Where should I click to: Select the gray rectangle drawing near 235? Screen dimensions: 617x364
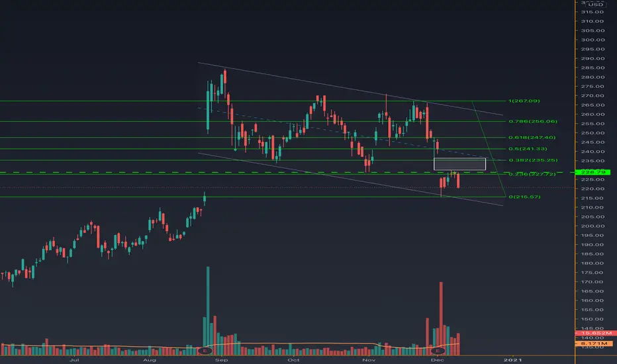[459, 164]
